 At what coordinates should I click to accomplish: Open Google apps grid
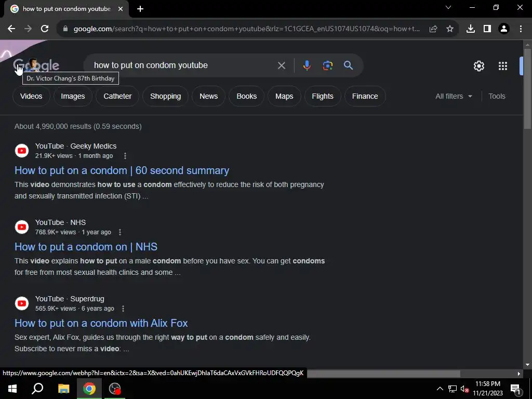coord(503,66)
